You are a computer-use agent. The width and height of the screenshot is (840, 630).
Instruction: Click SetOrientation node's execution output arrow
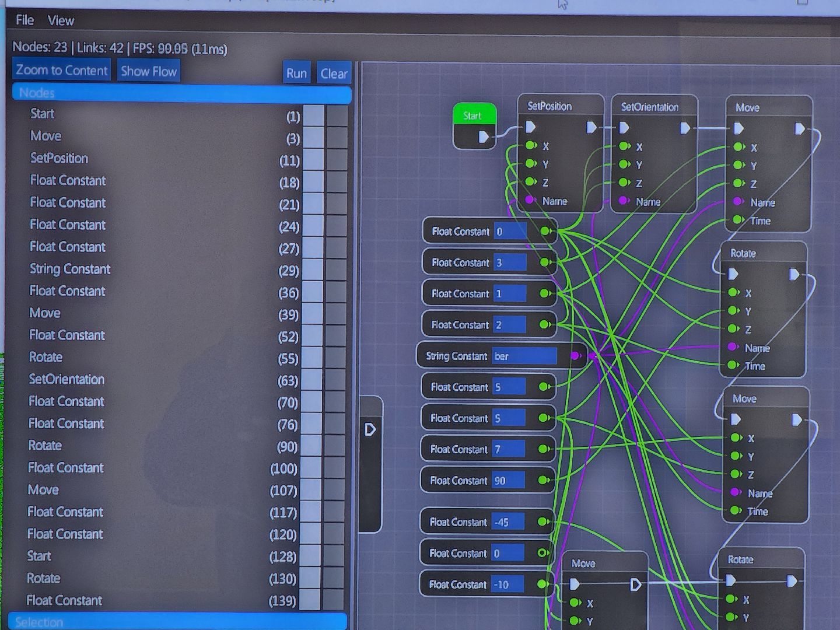point(685,128)
